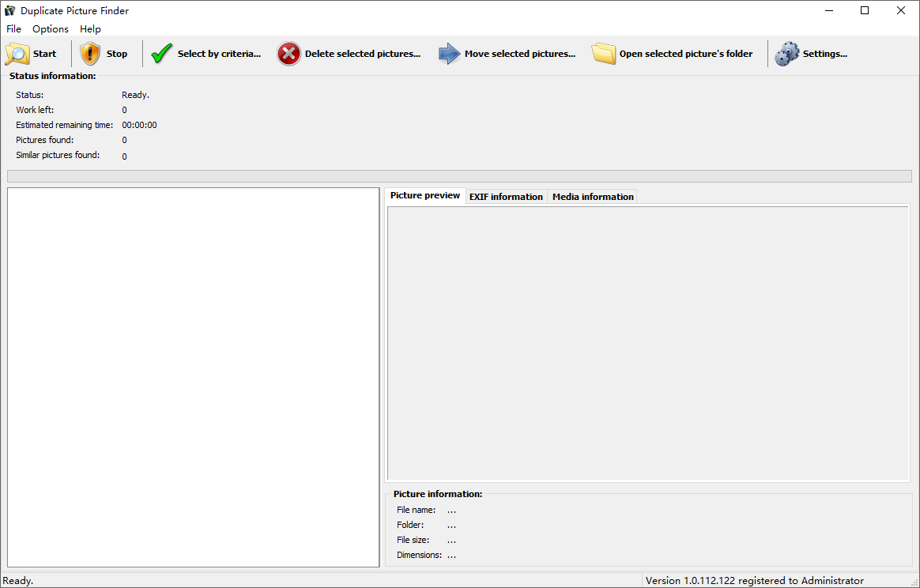Click the 'Pictures found:' label

(44, 140)
